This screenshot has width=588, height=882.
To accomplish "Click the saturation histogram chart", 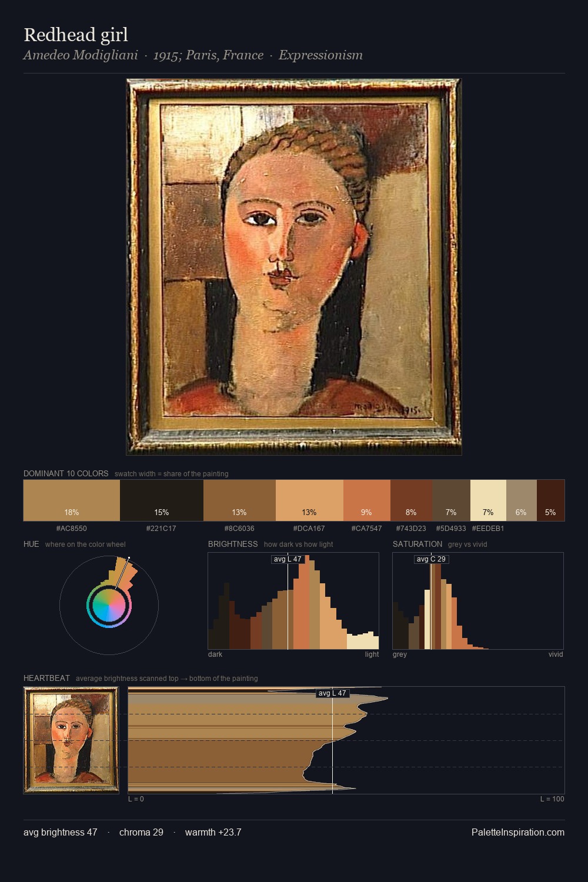I will [478, 601].
